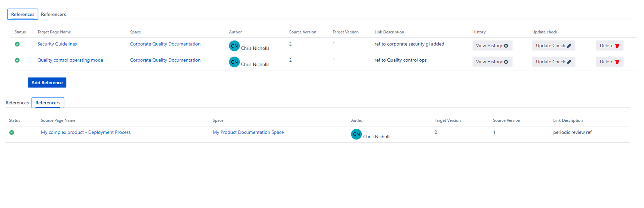Select the References tab in the lower panel
Screen dimensions: 644x208
tap(17, 103)
